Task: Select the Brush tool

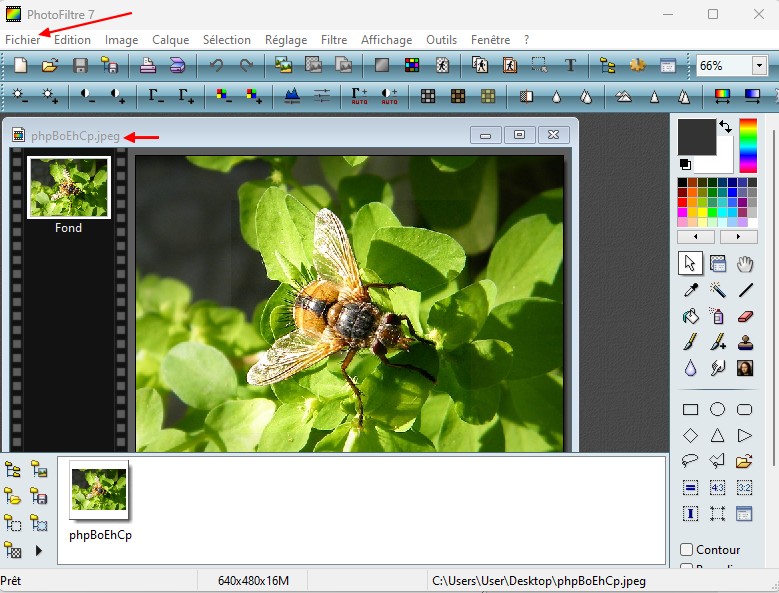Action: tap(691, 342)
